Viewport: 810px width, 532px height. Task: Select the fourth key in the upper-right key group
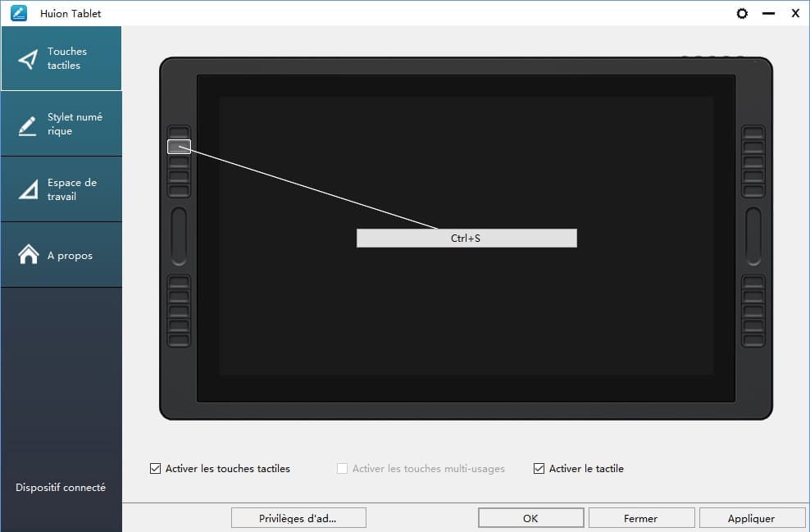753,176
